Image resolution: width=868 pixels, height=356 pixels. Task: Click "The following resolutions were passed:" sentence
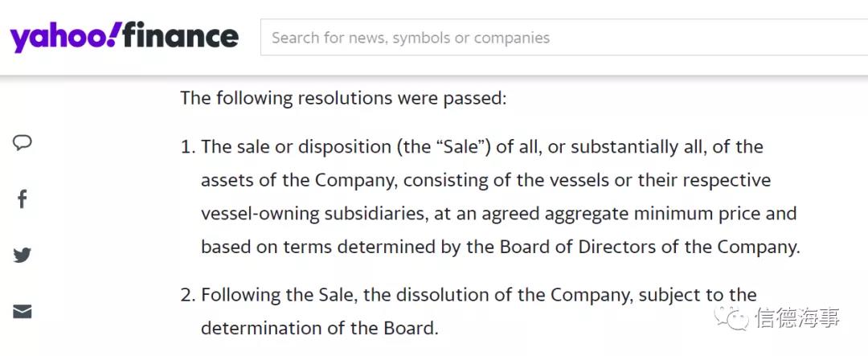coord(343,98)
